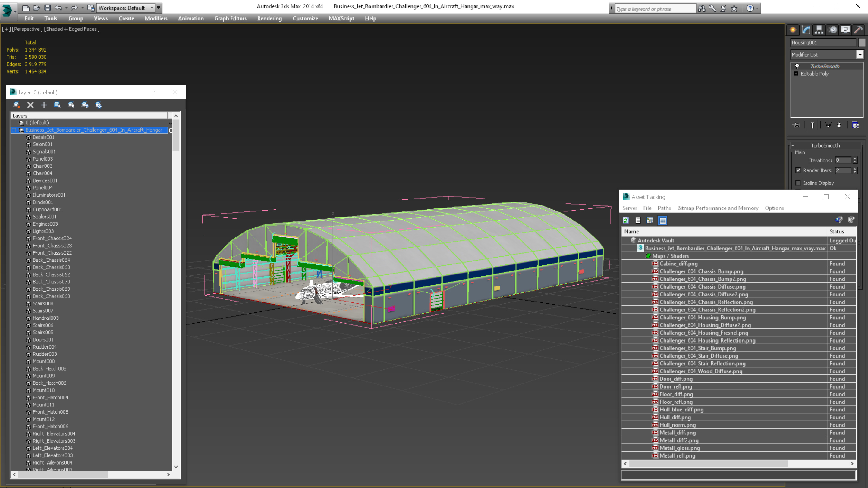Click Make Unique modifier icon
This screenshot has width=868, height=488.
point(828,125)
